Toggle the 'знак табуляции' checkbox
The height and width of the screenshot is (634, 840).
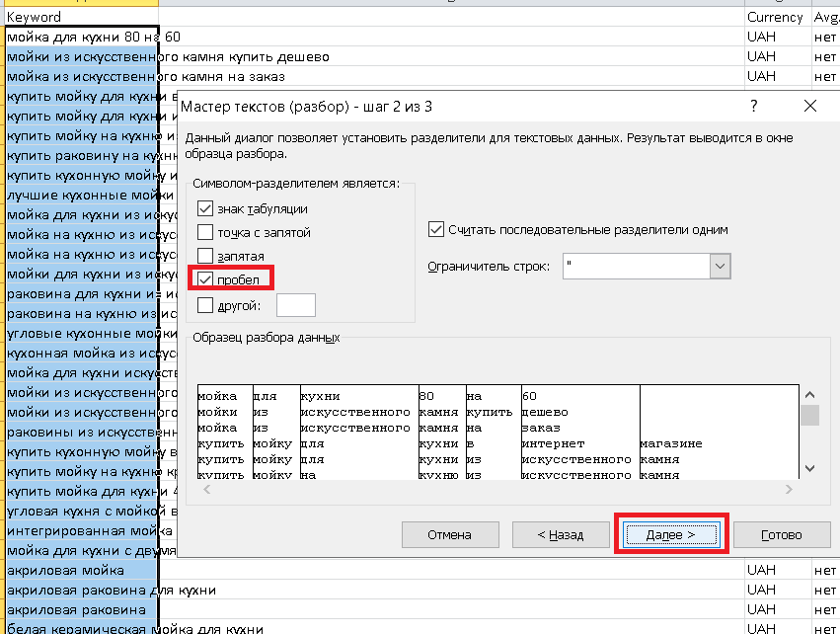point(205,208)
